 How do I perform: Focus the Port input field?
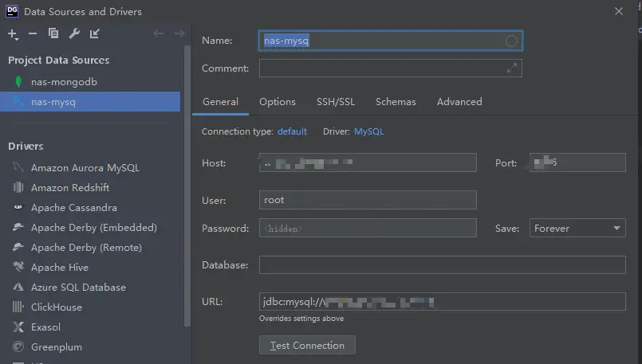click(577, 162)
